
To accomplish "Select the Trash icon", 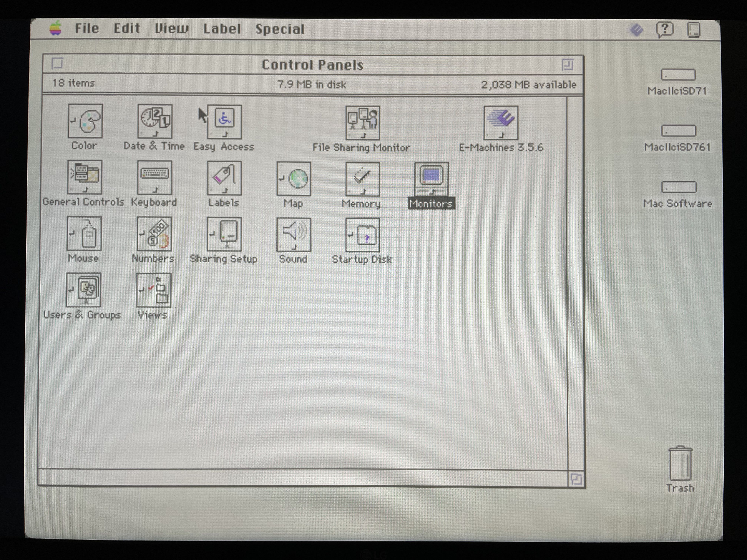I will pyautogui.click(x=680, y=463).
